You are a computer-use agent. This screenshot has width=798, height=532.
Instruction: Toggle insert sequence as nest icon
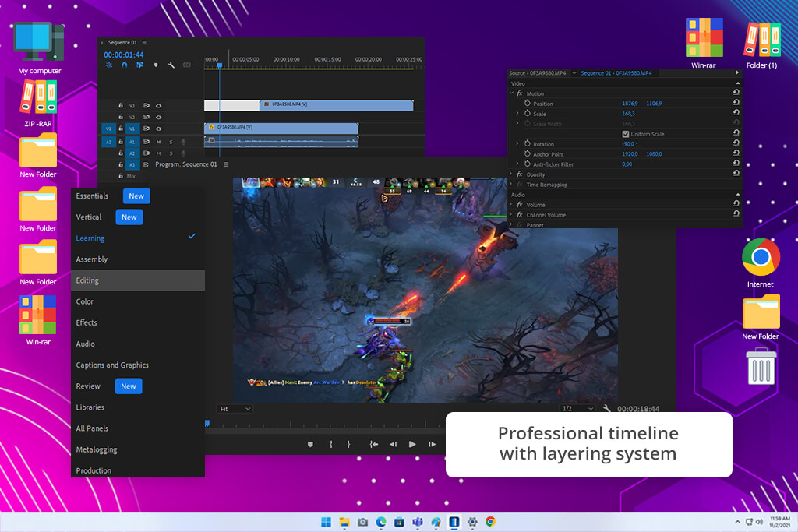tap(109, 65)
